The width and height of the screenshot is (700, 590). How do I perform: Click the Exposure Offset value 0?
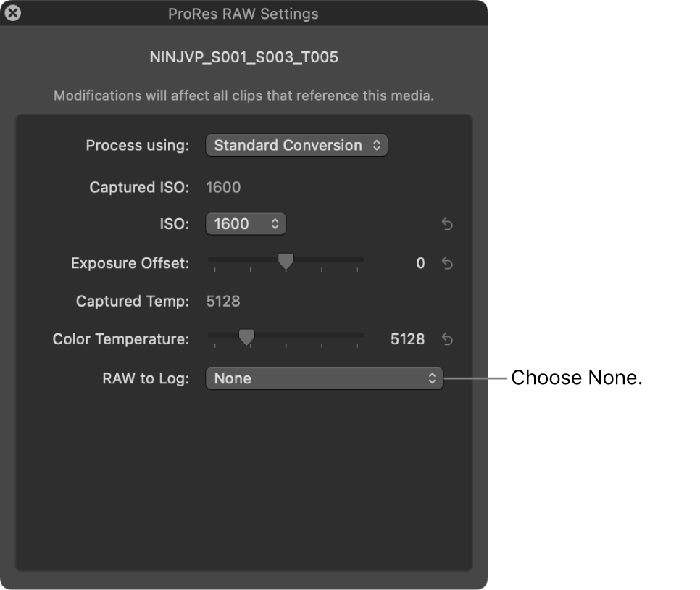(x=420, y=263)
